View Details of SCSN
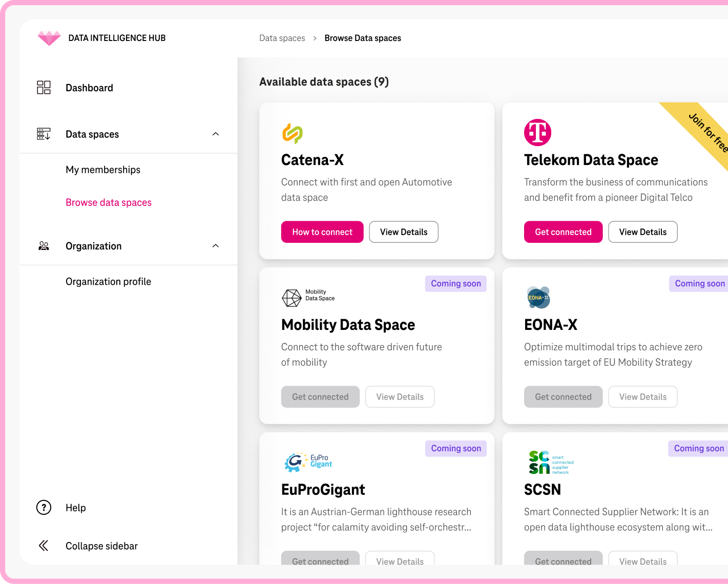The height and width of the screenshot is (584, 728). pos(642,558)
